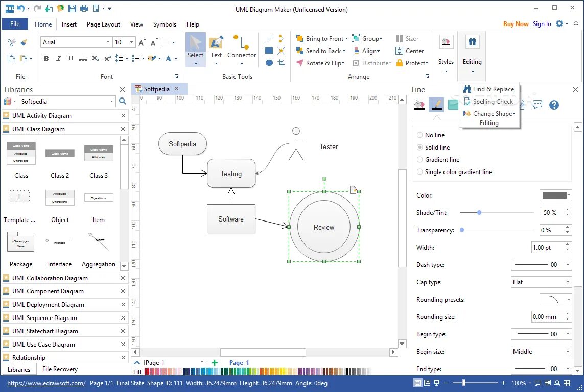Select the Connector tool
The image size is (584, 392).
click(x=241, y=49)
